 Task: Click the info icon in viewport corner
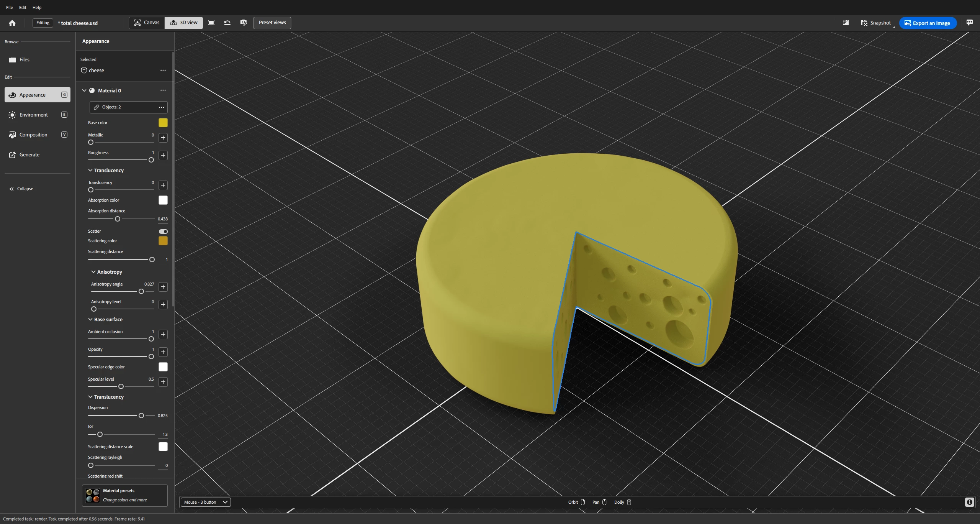click(x=969, y=502)
